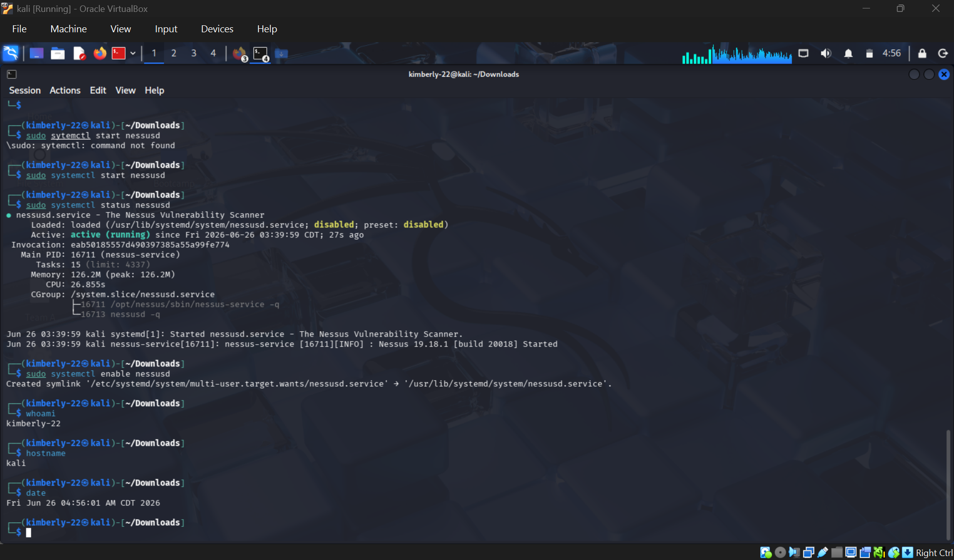
Task: Click the terminal window title 'kimberly-22@kali: ~/Downloads'
Action: pyautogui.click(x=464, y=74)
